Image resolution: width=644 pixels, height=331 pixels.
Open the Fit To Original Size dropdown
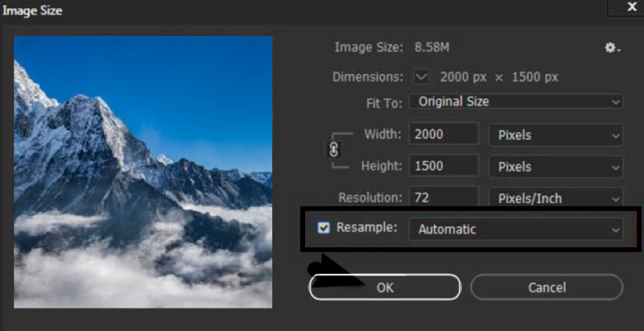pyautogui.click(x=516, y=101)
